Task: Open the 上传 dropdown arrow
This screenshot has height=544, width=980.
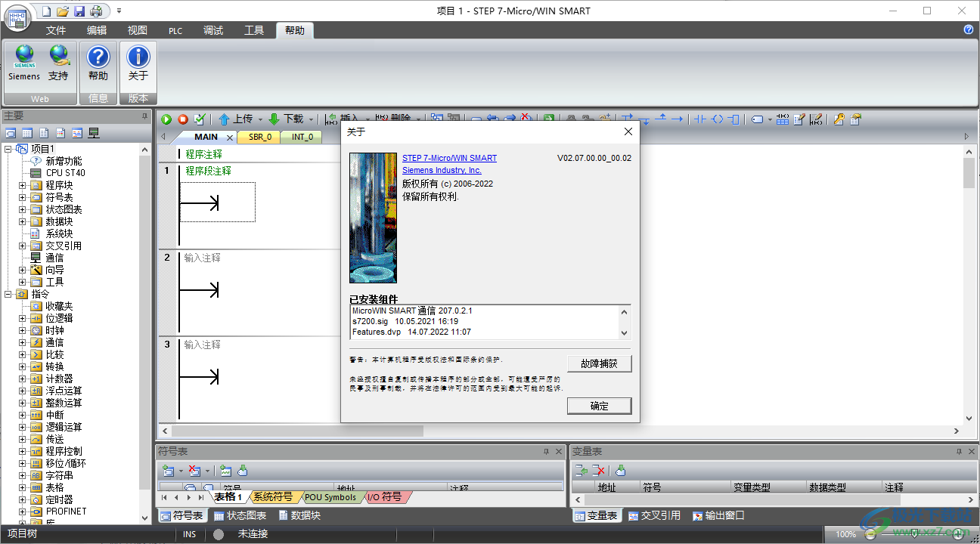Action: (260, 119)
